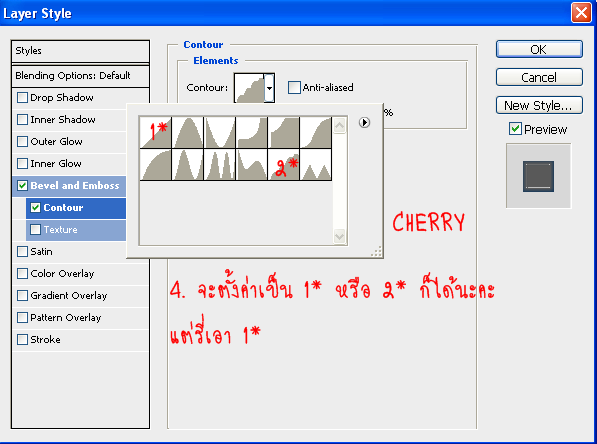Enable the Texture sub-effect checkbox
The width and height of the screenshot is (597, 444).
[35, 230]
